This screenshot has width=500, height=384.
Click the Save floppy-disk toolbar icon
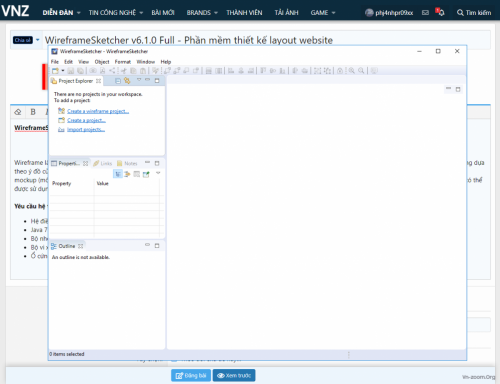[x=71, y=71]
